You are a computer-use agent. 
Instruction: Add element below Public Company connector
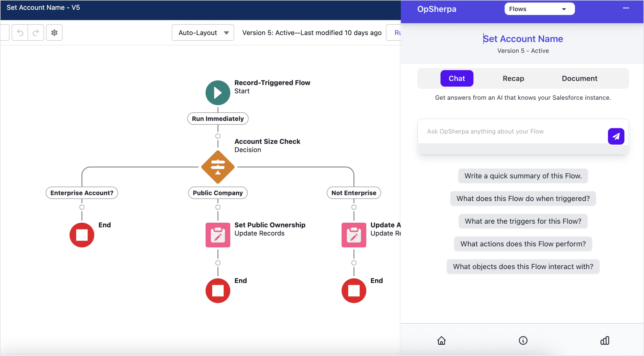[218, 207]
